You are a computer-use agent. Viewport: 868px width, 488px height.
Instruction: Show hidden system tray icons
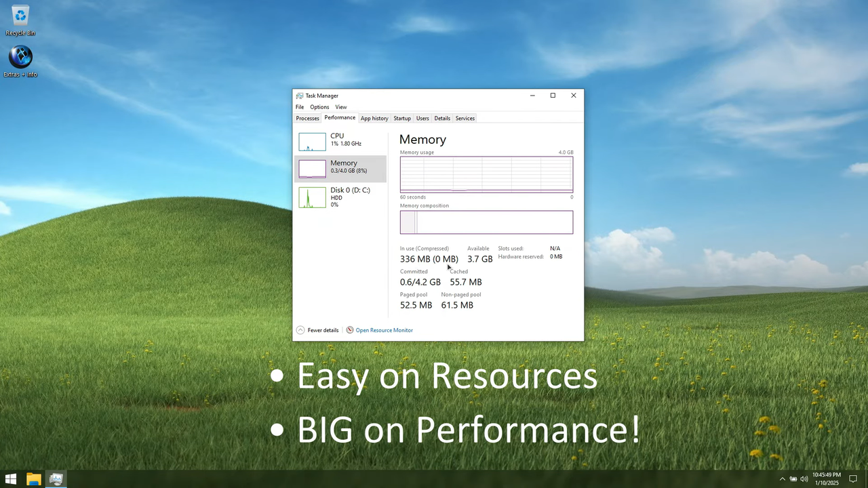point(783,479)
